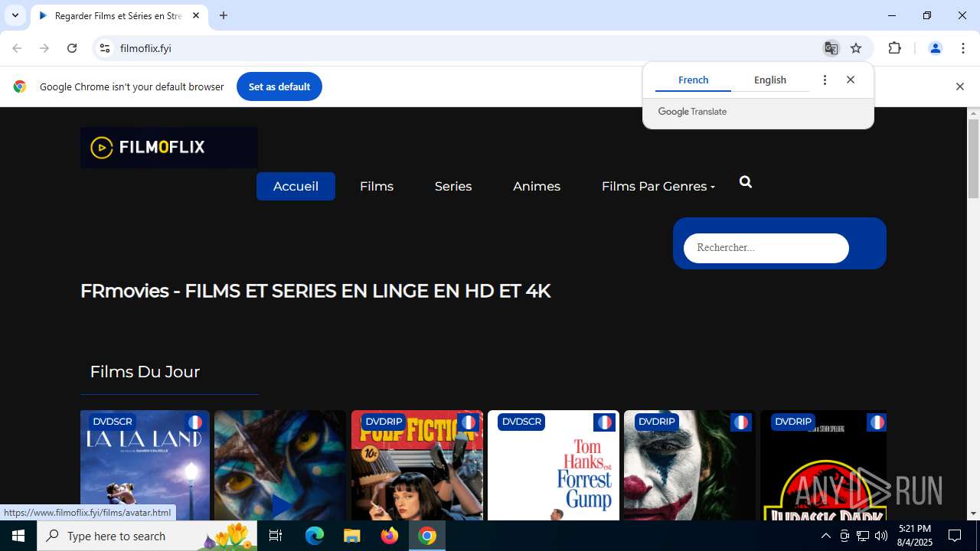Viewport: 980px width, 551px height.
Task: Open the La La Land poster
Action: point(145,465)
